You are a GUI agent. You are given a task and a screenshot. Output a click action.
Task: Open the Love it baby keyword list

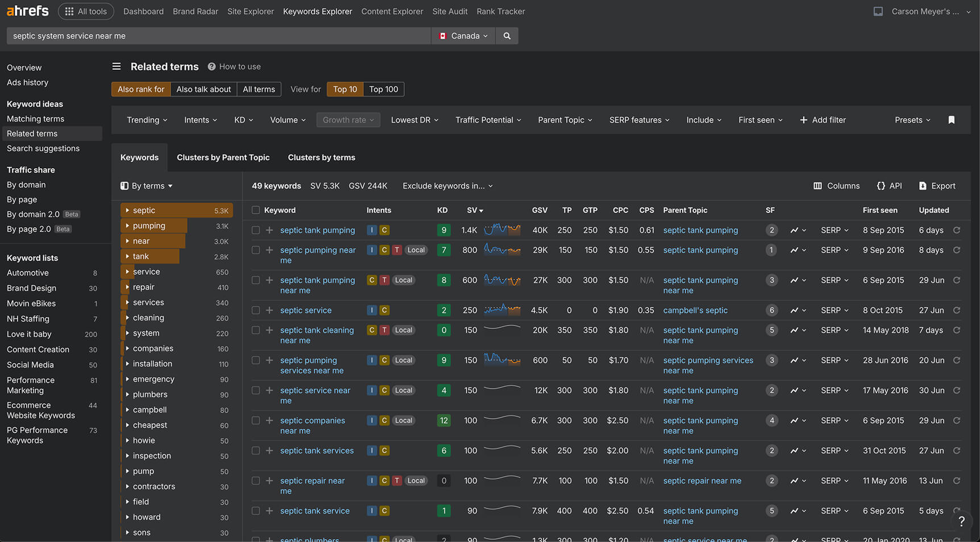pos(29,334)
